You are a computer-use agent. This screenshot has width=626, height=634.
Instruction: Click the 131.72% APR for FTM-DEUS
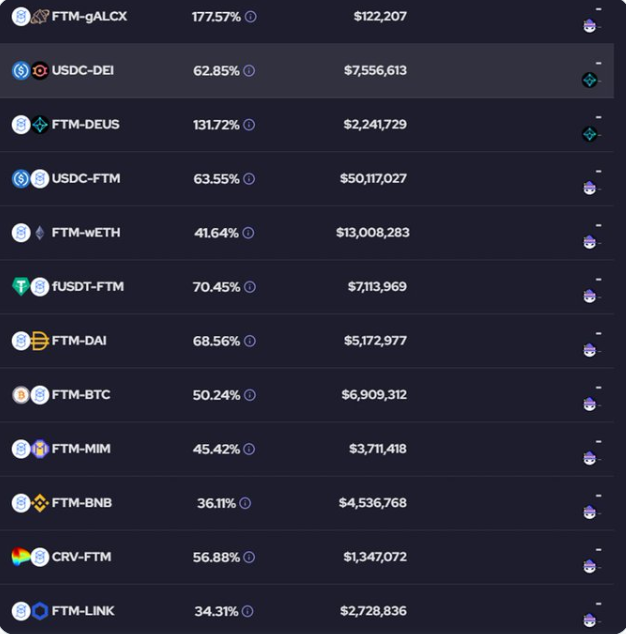click(216, 125)
